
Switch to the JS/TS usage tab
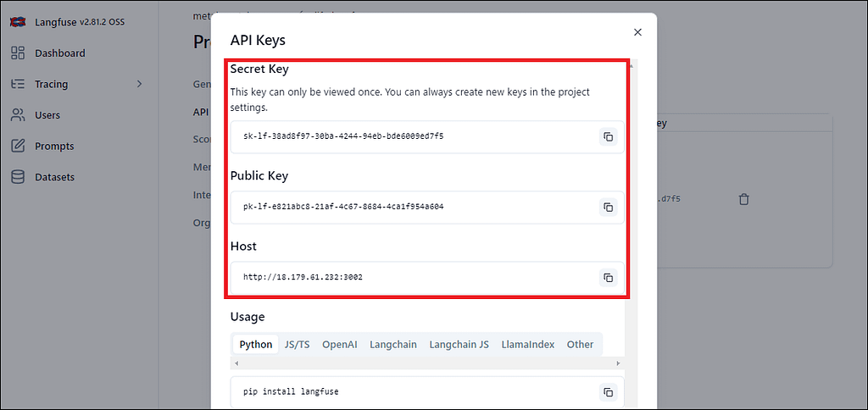pyautogui.click(x=297, y=345)
